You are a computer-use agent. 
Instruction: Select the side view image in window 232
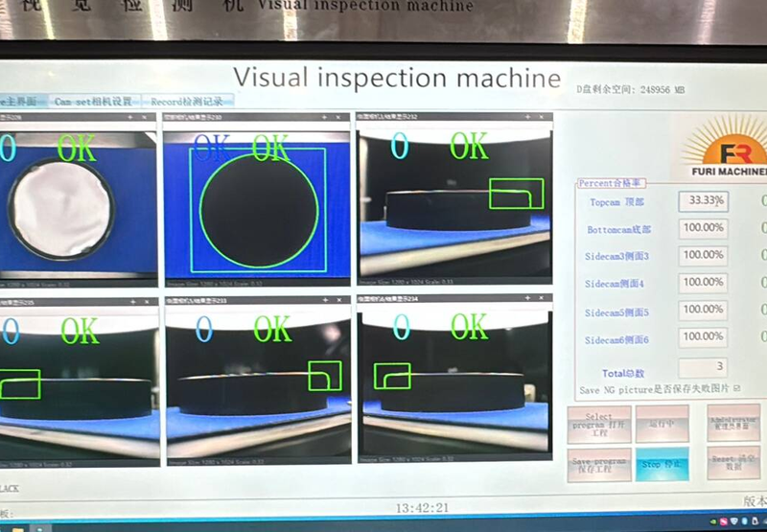(x=454, y=203)
